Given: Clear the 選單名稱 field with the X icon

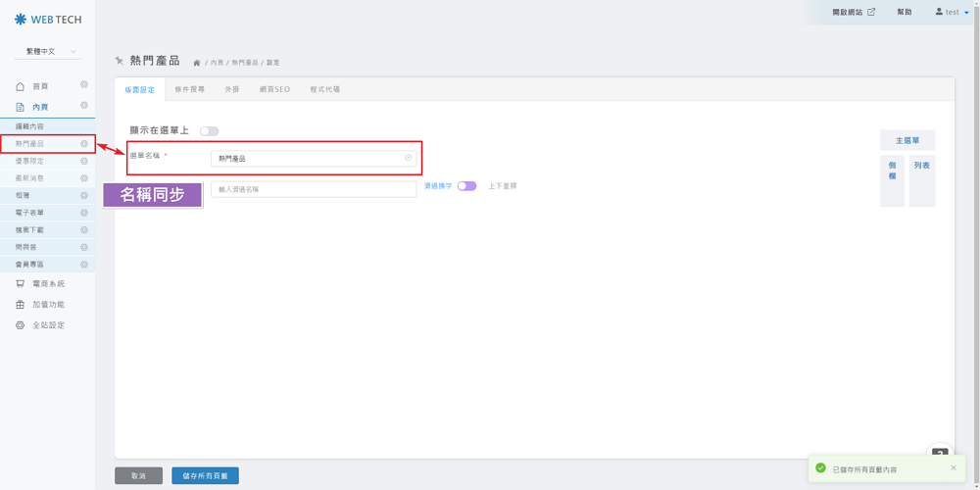Looking at the screenshot, I should coord(409,158).
